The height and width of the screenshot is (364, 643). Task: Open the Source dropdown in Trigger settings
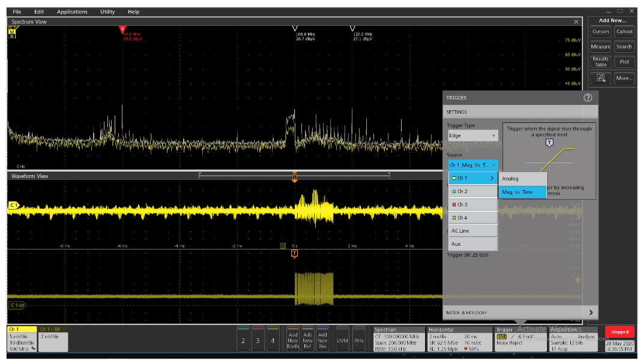tap(472, 165)
